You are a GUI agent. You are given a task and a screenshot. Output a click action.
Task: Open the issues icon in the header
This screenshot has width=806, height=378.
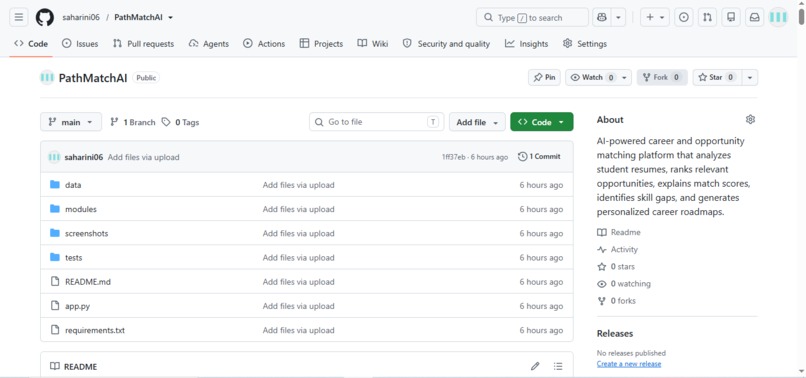click(x=683, y=17)
